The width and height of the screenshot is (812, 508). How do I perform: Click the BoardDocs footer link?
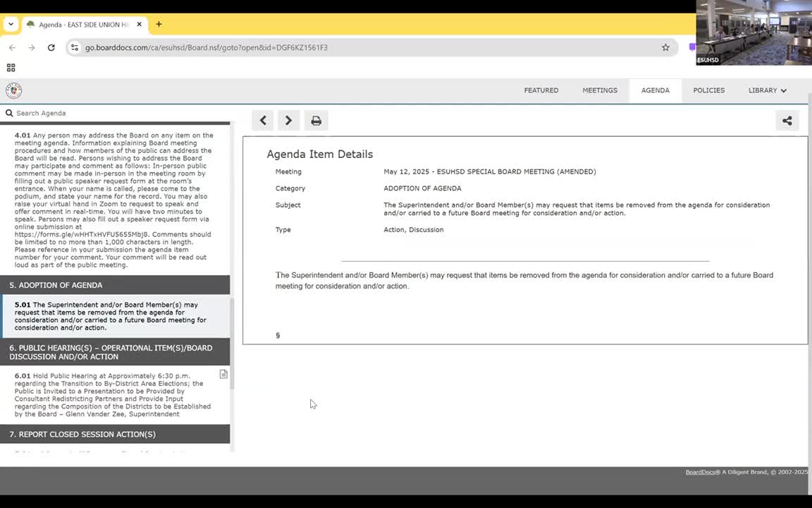[x=700, y=472]
